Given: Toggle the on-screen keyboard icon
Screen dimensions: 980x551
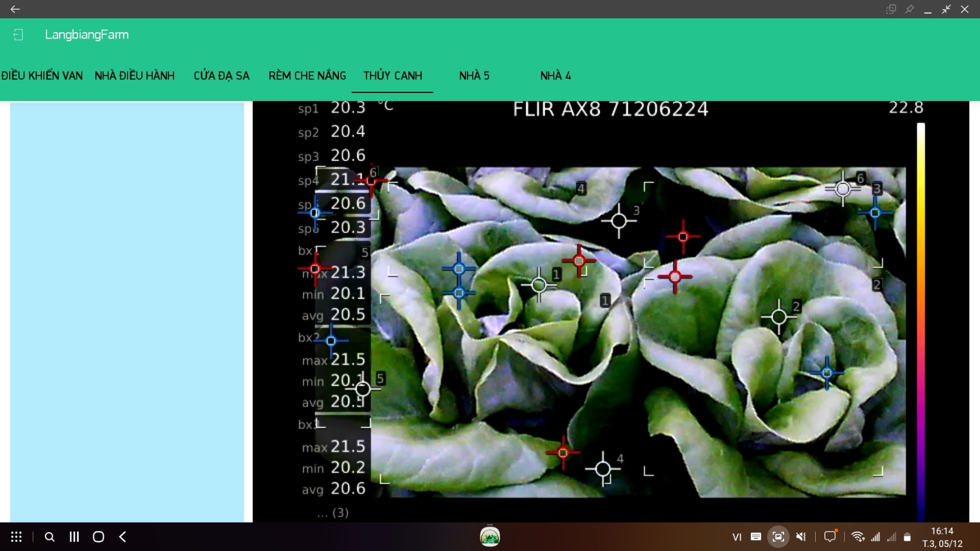Looking at the screenshot, I should click(756, 537).
